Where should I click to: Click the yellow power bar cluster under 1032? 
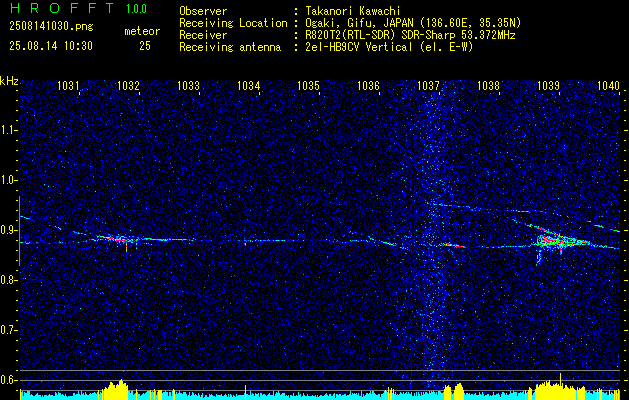pyautogui.click(x=116, y=389)
